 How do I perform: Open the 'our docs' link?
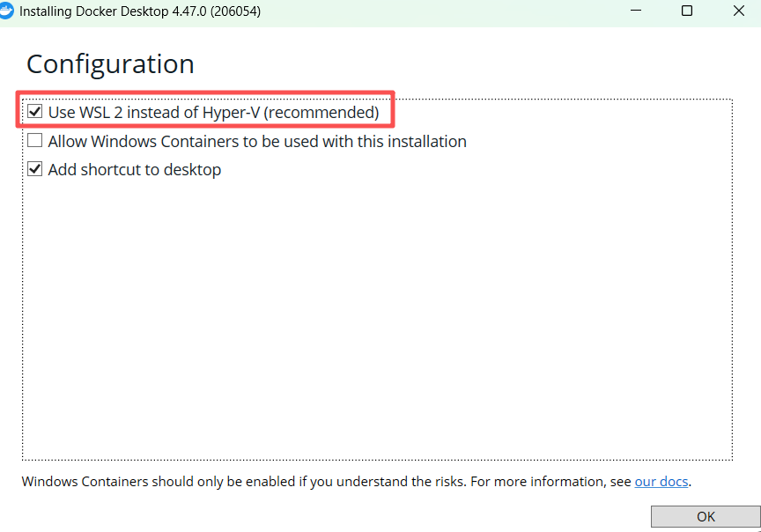[x=661, y=482]
